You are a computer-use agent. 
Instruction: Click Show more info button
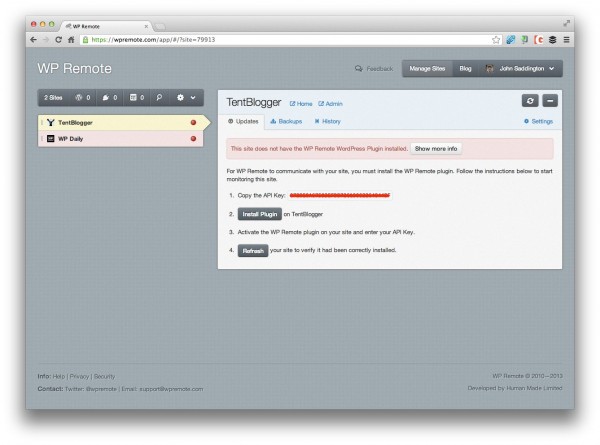pos(436,148)
